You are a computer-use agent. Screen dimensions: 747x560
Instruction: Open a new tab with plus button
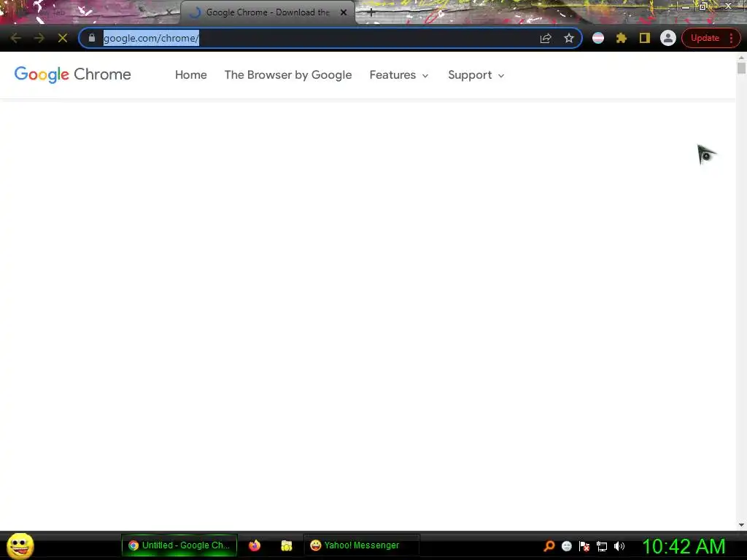(x=371, y=13)
